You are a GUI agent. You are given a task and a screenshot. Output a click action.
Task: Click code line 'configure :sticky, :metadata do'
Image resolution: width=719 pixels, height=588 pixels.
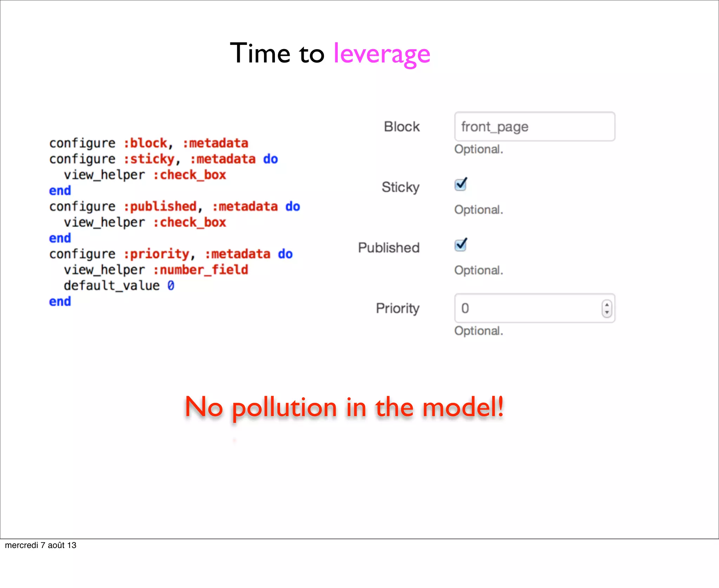click(x=164, y=159)
